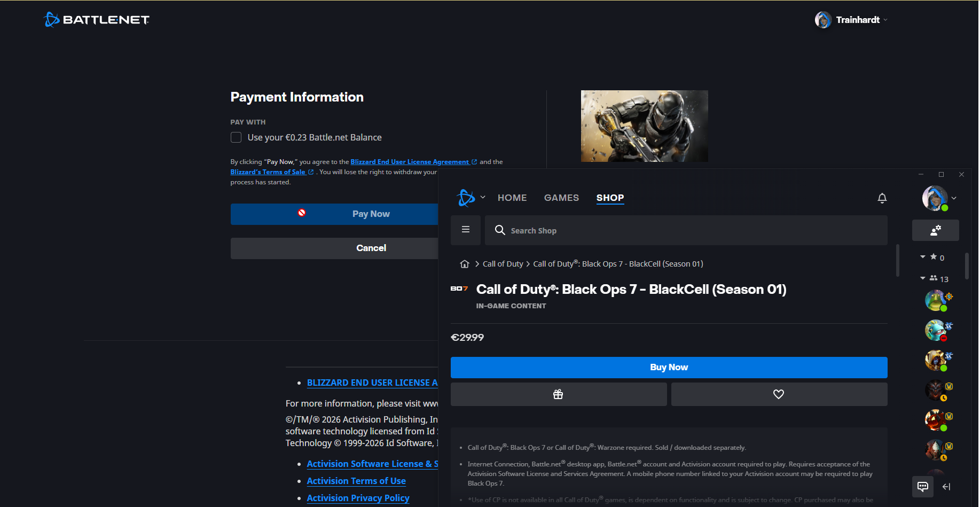Open the notifications bell
Viewport: 980px width, 507px height.
pos(882,198)
